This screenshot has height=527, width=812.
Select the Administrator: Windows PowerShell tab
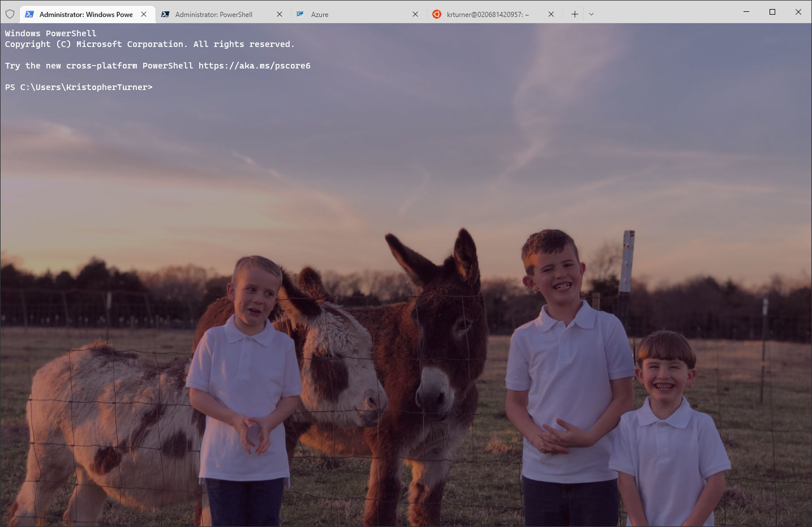(86, 15)
